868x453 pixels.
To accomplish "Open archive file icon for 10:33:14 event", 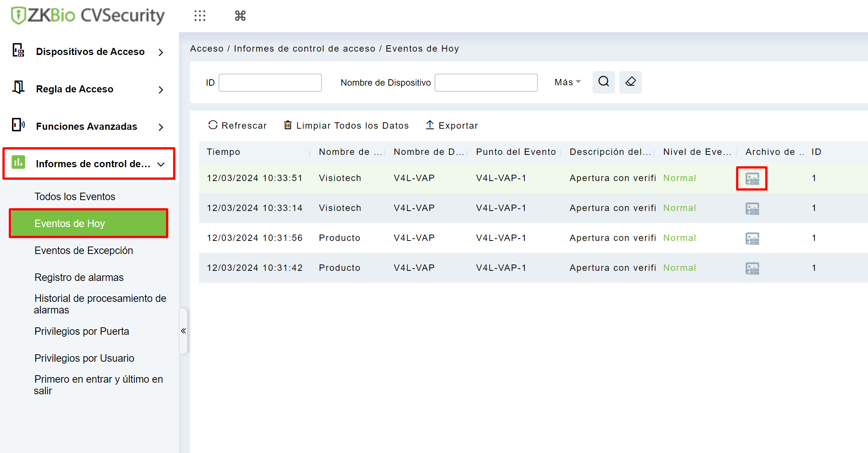I will click(x=752, y=208).
